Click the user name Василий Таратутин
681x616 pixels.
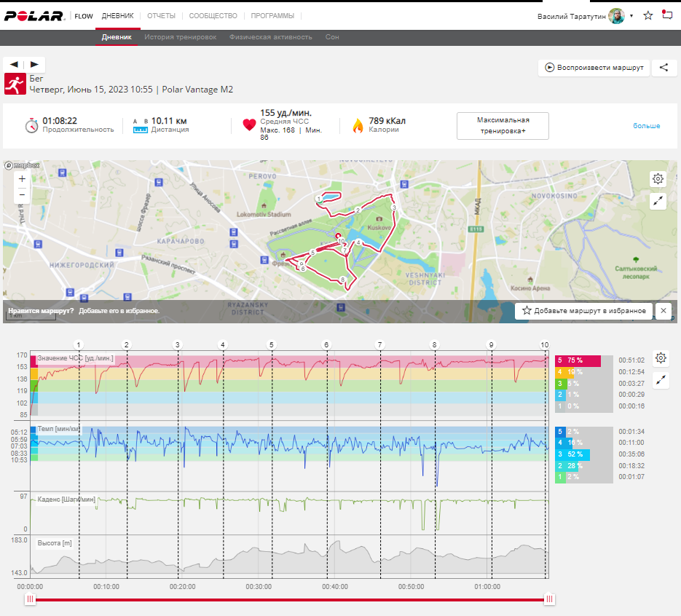572,17
